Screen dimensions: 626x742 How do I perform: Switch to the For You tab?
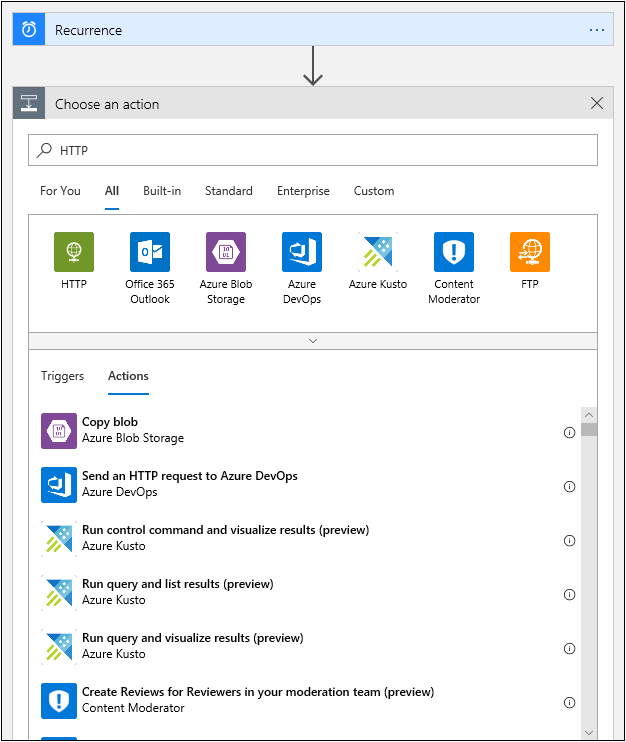[60, 191]
